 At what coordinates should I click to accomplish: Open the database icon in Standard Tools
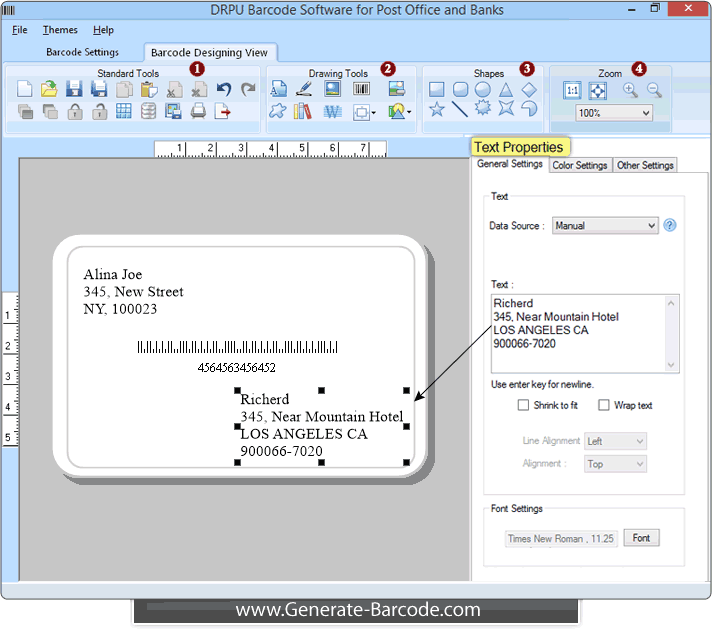(148, 111)
